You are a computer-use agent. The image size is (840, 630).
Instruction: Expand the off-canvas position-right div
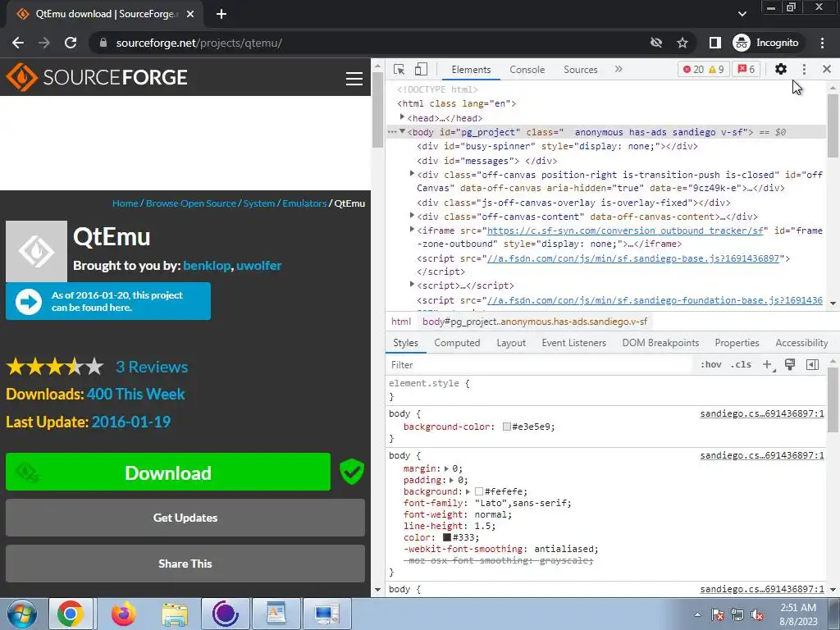(412, 174)
